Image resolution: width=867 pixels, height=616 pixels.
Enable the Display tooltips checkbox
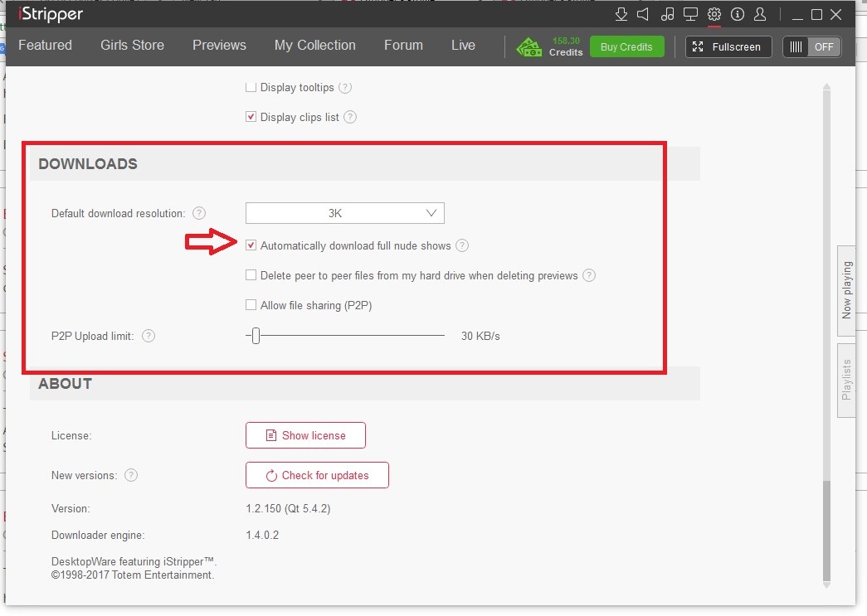[251, 87]
